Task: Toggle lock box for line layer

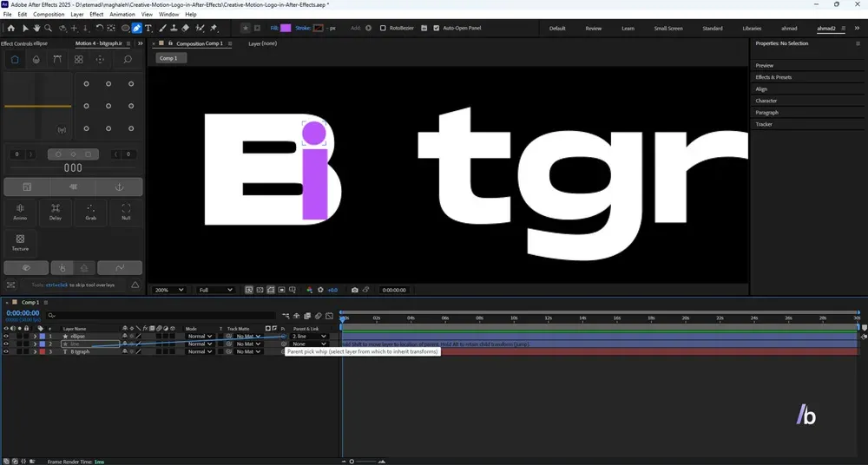Action: point(27,344)
